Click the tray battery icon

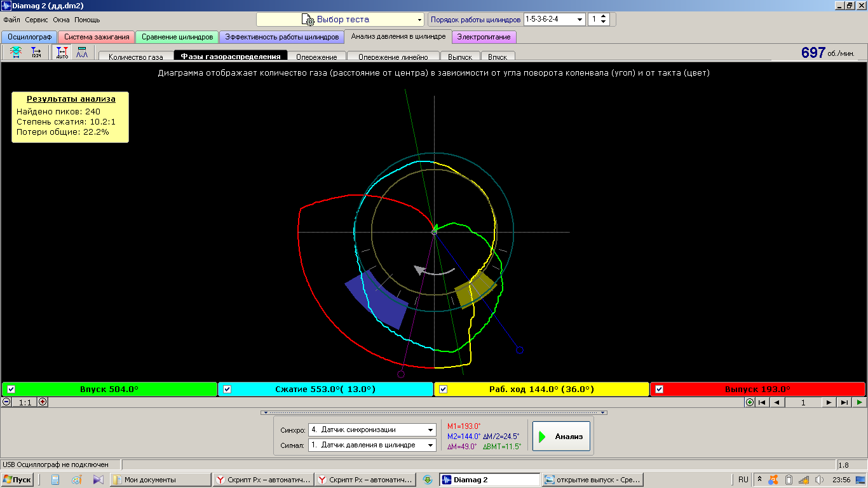tap(789, 480)
